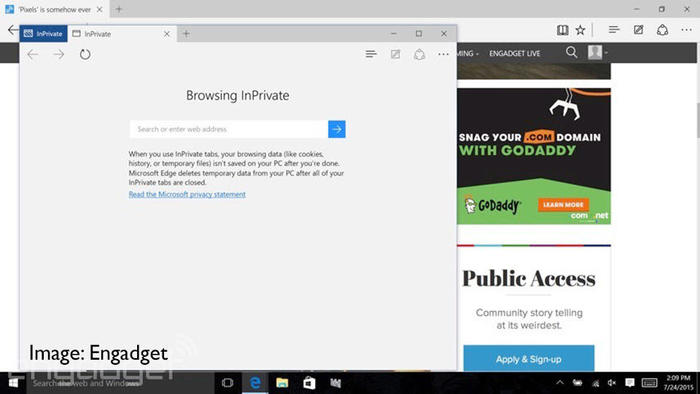The height and width of the screenshot is (394, 700).
Task: Open the Public Access heading
Action: [x=529, y=278]
